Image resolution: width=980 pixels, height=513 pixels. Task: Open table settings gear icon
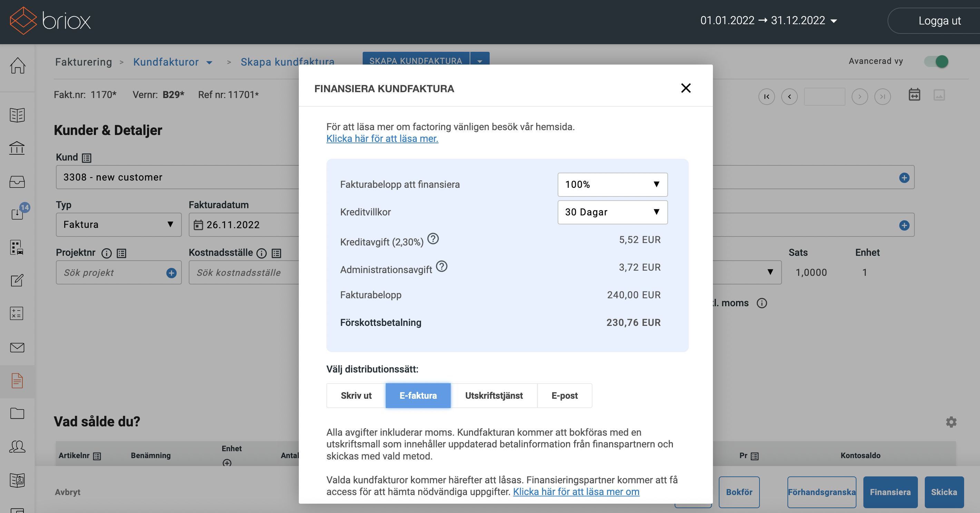point(951,422)
